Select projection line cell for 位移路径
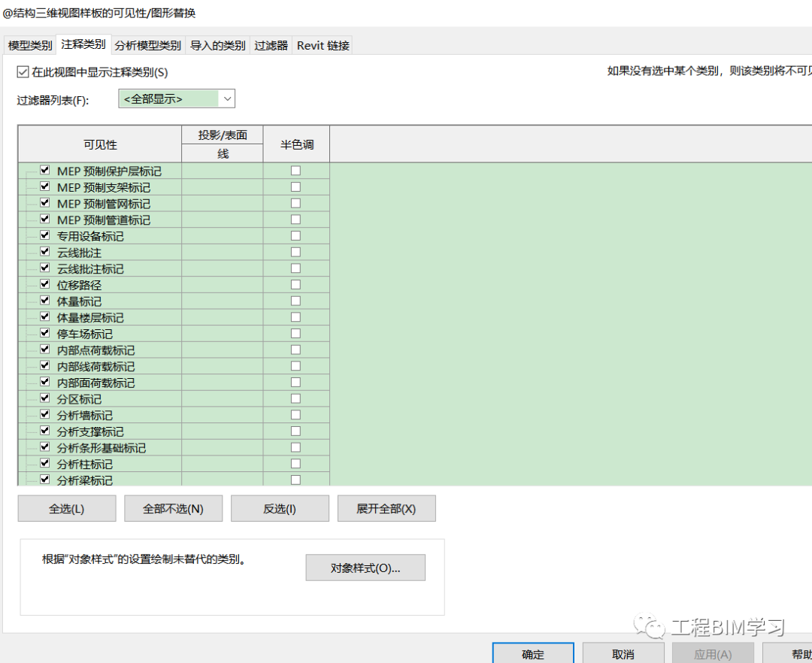812x663 pixels. tap(222, 285)
